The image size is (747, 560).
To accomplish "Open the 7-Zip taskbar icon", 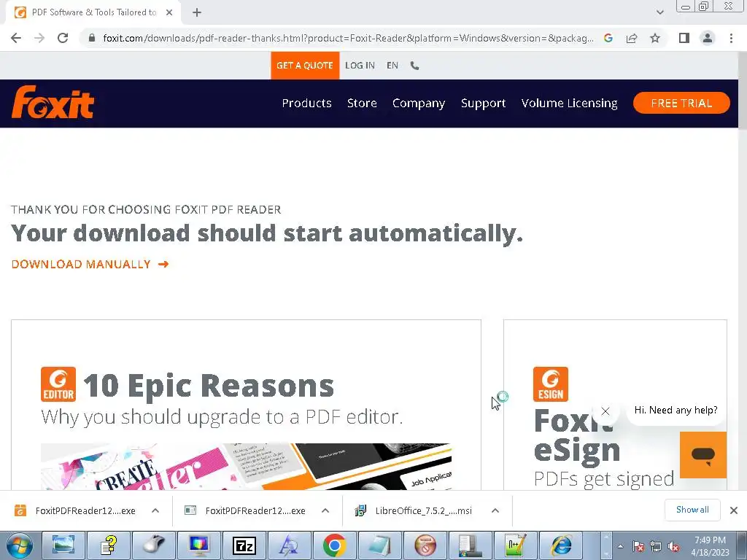I will (244, 545).
